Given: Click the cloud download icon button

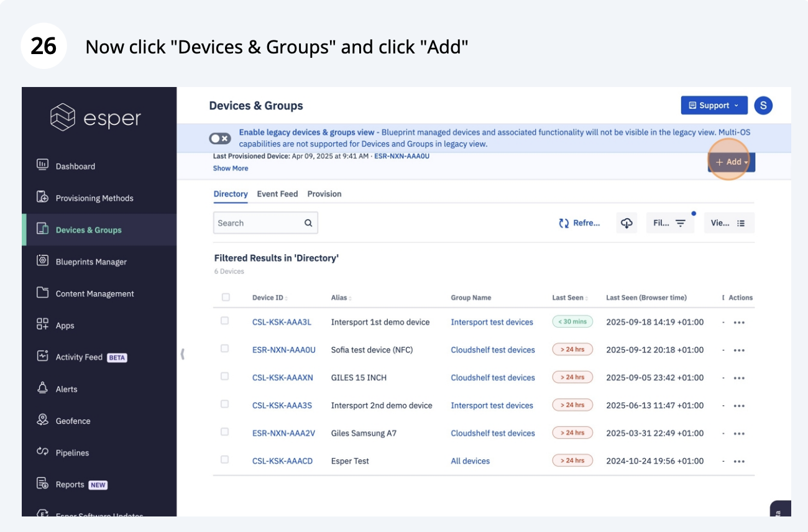Looking at the screenshot, I should pos(627,223).
